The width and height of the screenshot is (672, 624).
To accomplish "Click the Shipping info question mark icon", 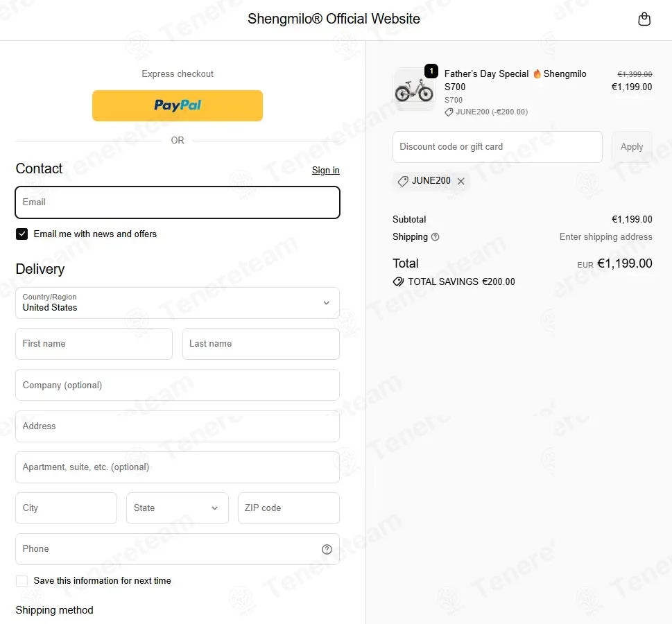I will pos(435,237).
